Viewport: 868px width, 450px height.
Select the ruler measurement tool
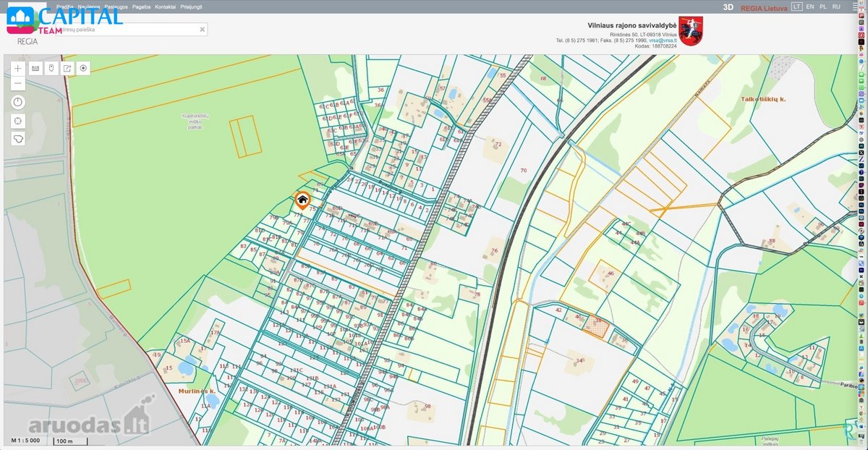(35, 68)
